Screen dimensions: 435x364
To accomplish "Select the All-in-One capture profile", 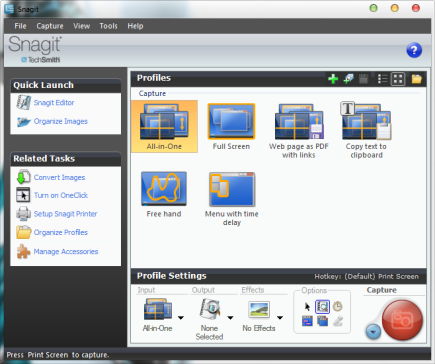I will pos(164,126).
